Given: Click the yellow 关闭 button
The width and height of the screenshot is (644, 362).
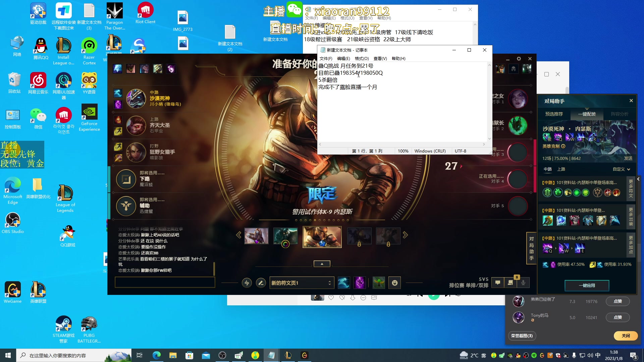Looking at the screenshot, I should (626, 336).
